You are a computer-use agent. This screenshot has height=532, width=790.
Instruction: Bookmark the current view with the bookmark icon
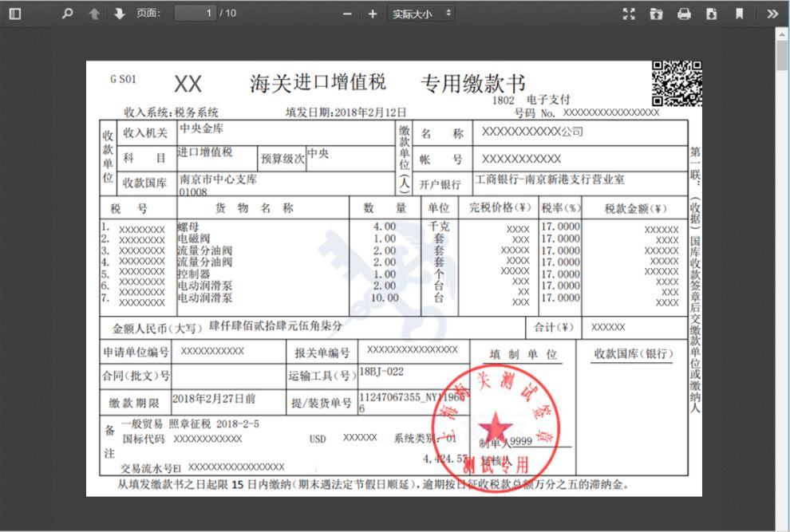[739, 13]
